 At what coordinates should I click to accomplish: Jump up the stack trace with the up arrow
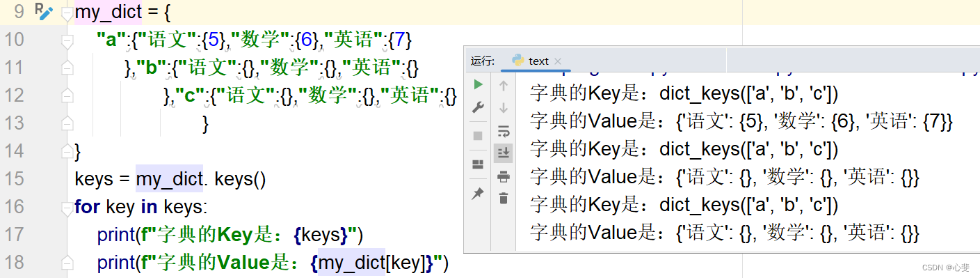(x=504, y=86)
